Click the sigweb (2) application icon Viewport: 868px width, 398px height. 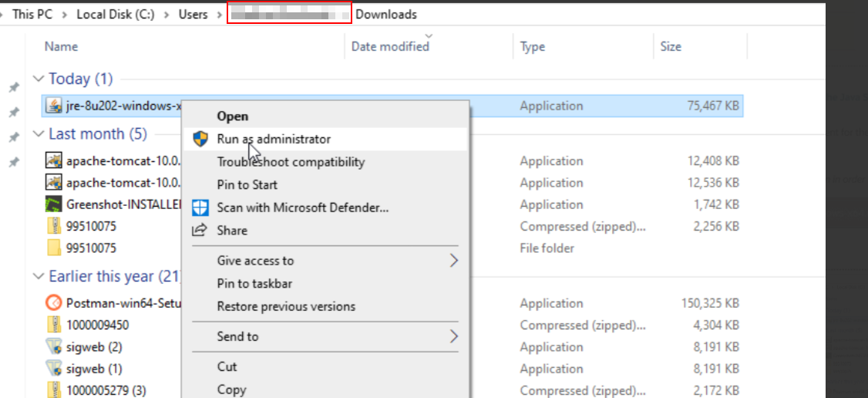pyautogui.click(x=53, y=347)
